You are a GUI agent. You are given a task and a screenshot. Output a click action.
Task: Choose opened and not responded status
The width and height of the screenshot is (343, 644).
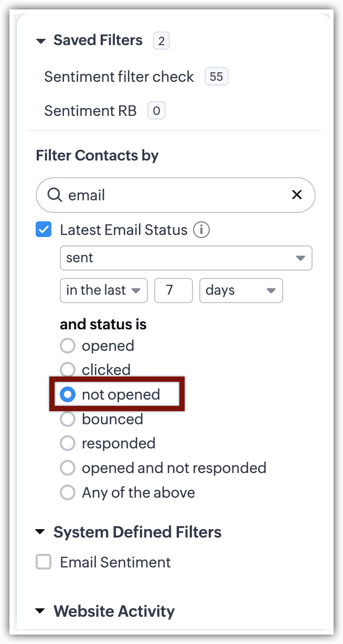pyautogui.click(x=68, y=468)
